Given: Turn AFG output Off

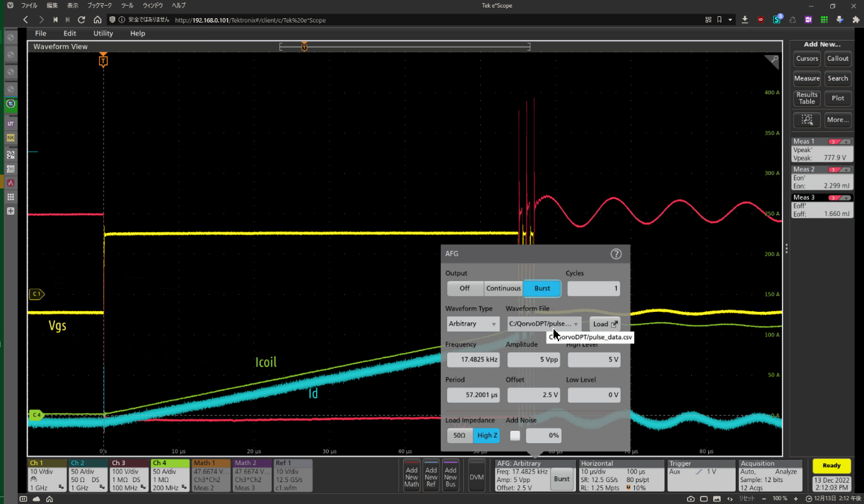Looking at the screenshot, I should (x=465, y=289).
